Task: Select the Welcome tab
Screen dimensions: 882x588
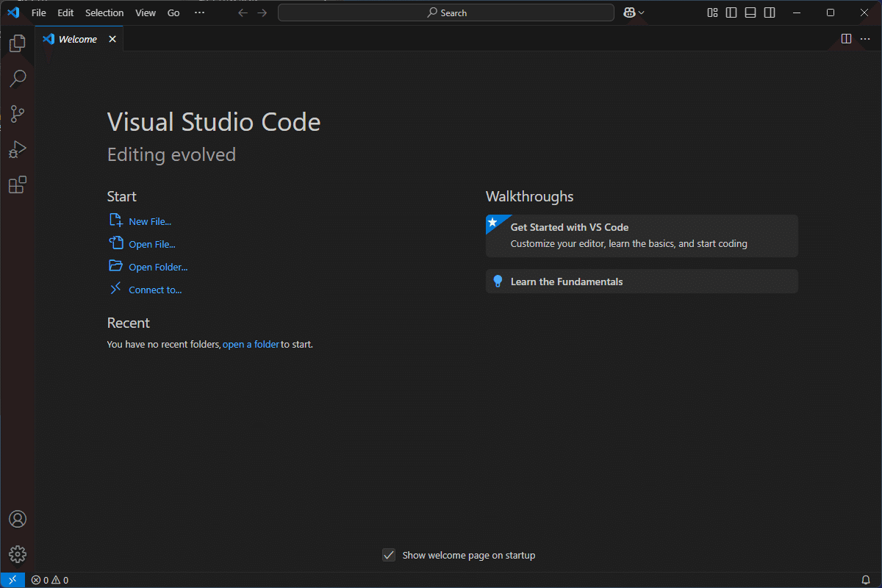Action: [x=78, y=39]
